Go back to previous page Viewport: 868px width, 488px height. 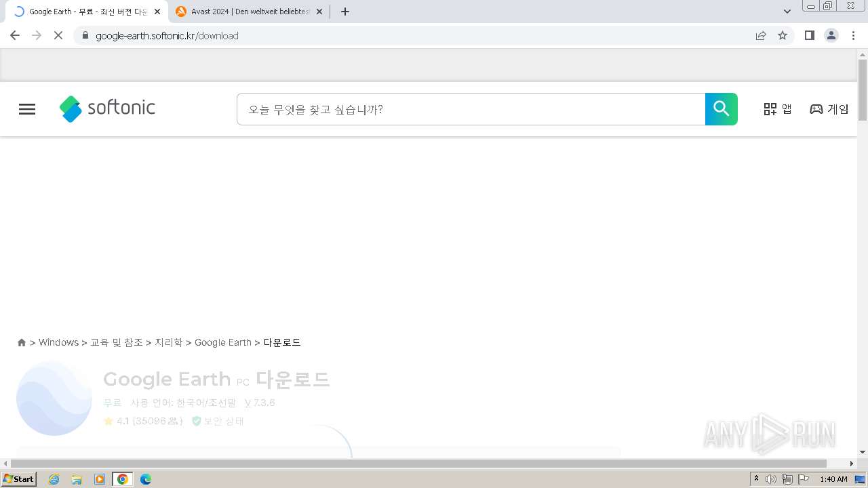point(15,35)
